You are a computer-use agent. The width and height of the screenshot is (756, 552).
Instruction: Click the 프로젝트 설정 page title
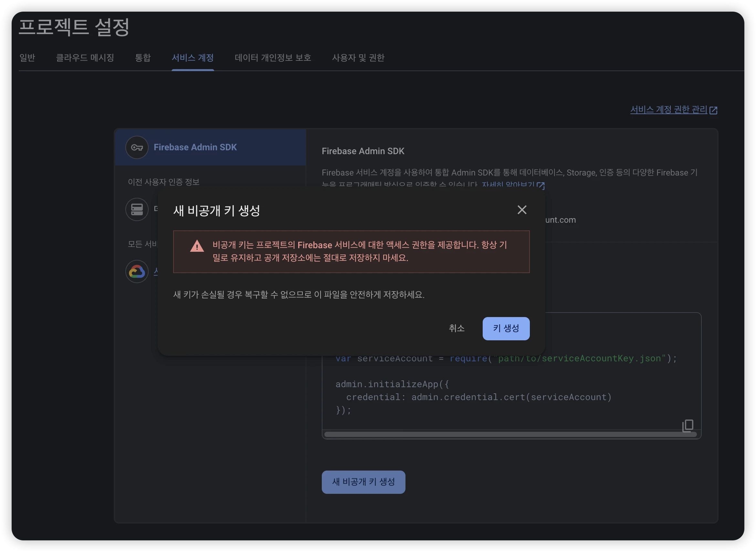[74, 27]
